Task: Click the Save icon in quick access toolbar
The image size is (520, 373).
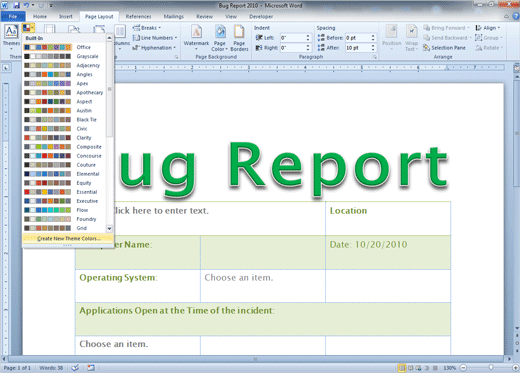Action: tap(16, 5)
